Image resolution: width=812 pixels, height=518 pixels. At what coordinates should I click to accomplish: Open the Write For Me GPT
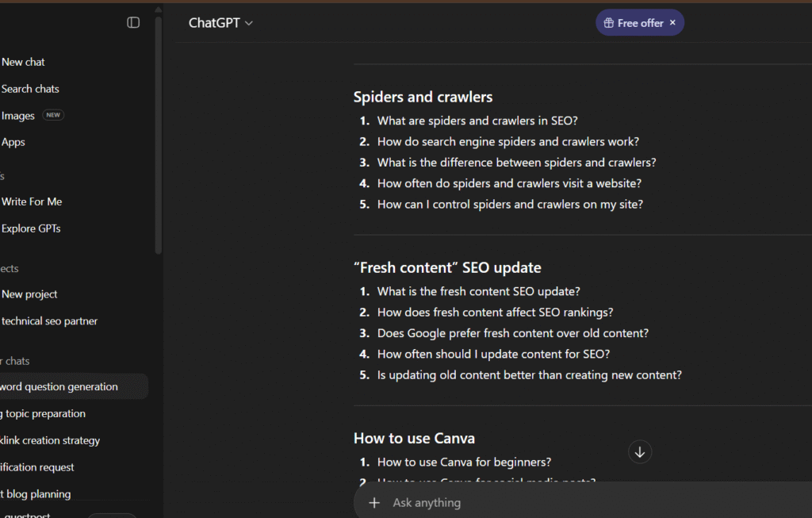(x=32, y=201)
